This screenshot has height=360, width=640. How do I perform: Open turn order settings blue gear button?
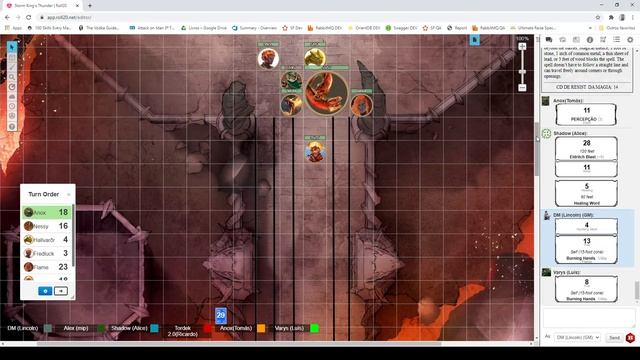45,291
